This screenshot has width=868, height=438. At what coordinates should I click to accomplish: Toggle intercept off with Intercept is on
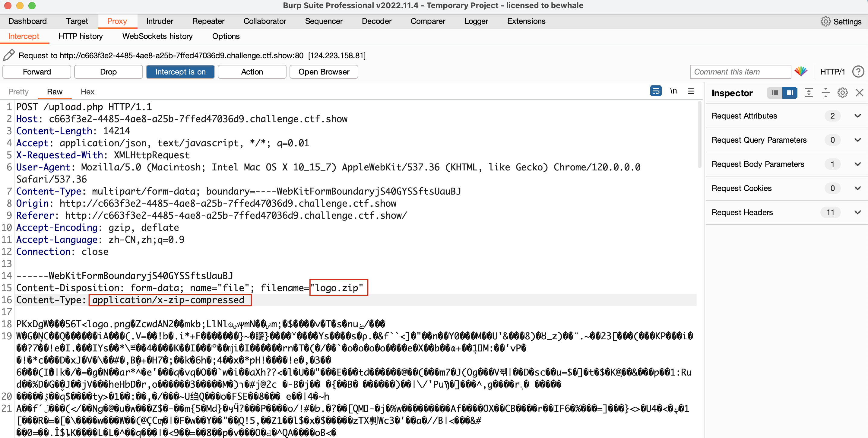[180, 71]
